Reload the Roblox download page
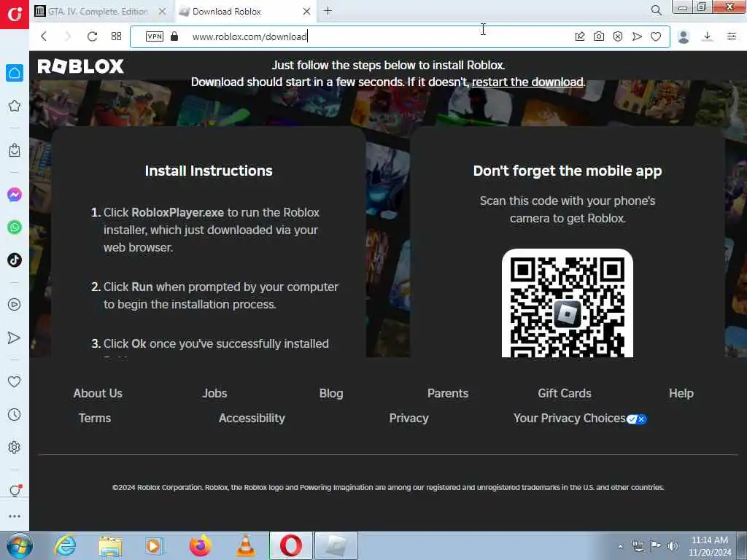This screenshot has width=747, height=560. (93, 36)
